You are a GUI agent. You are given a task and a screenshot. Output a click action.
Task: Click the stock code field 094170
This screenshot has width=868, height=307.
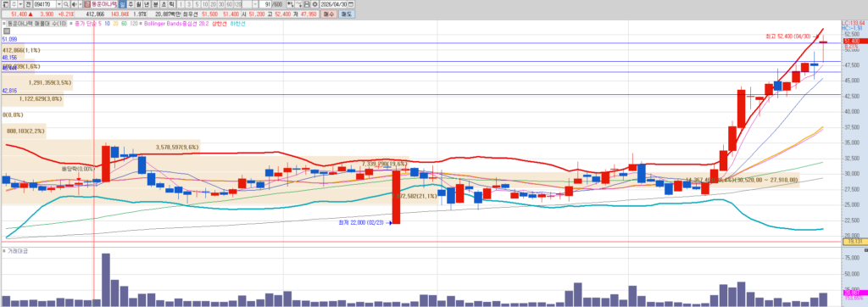point(45,4)
